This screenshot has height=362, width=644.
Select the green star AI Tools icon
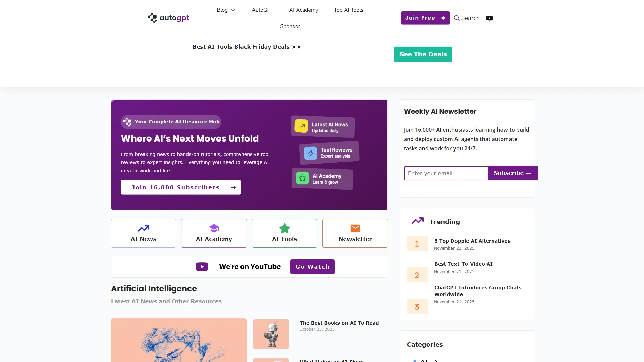pyautogui.click(x=284, y=228)
